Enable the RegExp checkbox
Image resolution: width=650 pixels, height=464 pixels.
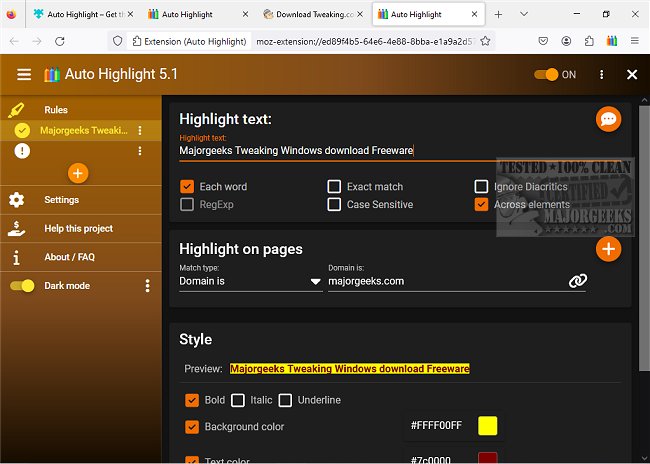(x=187, y=204)
